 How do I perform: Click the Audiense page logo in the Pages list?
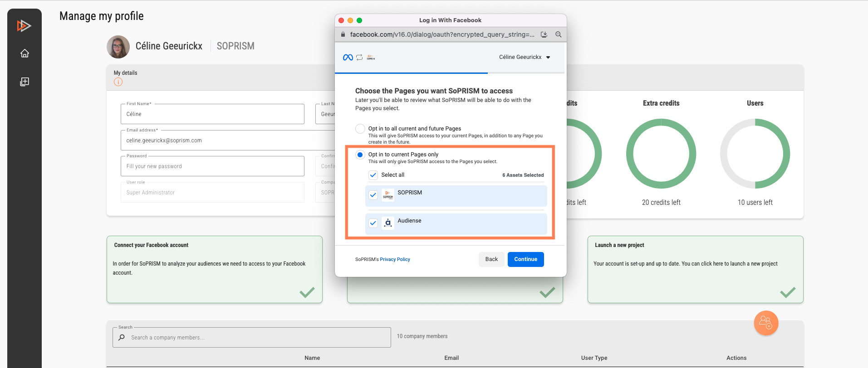[388, 223]
